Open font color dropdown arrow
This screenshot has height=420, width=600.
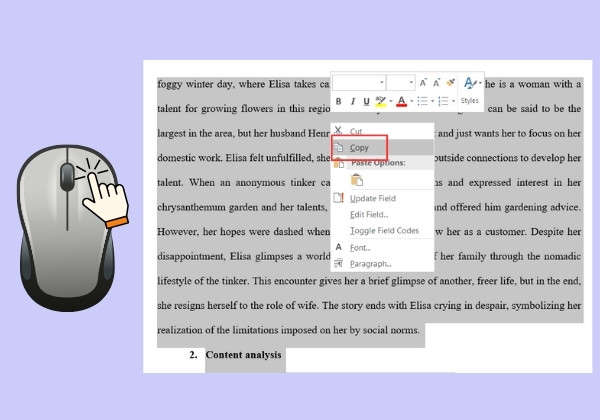[x=411, y=101]
